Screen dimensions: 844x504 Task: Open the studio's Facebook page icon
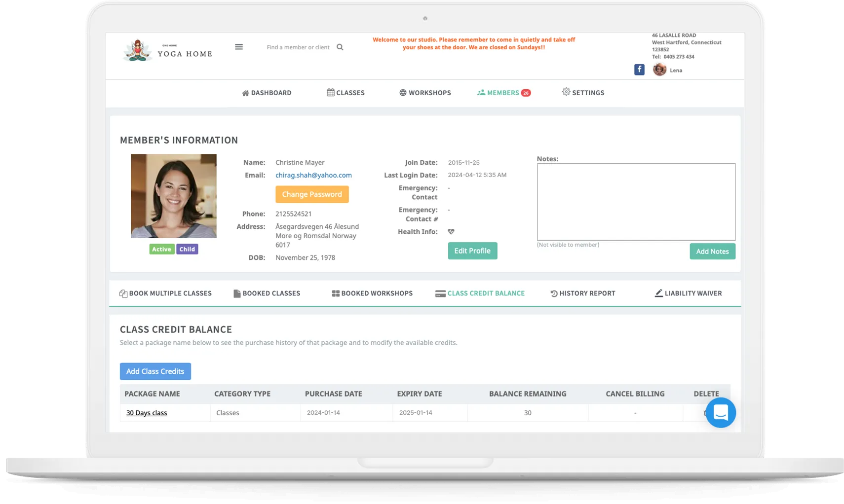[x=639, y=70]
